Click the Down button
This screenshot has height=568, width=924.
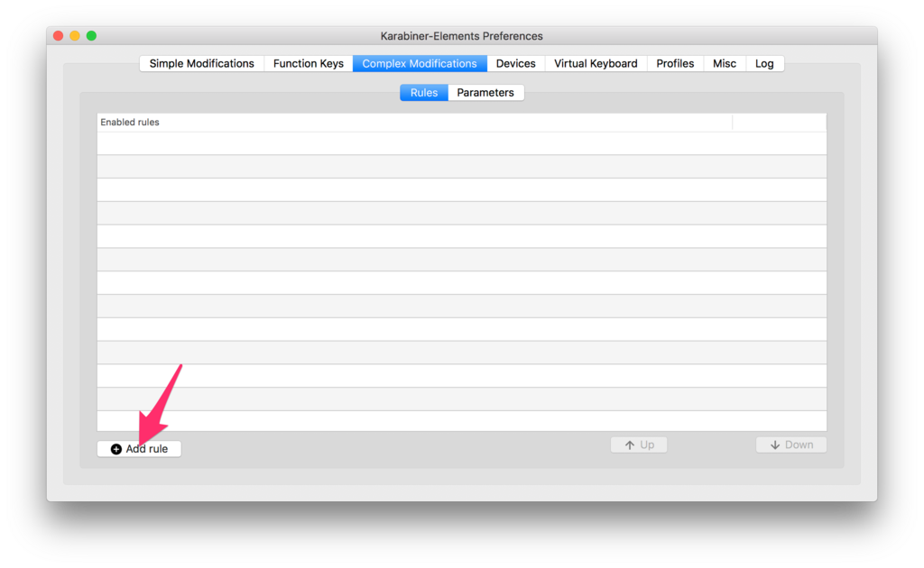click(x=790, y=444)
